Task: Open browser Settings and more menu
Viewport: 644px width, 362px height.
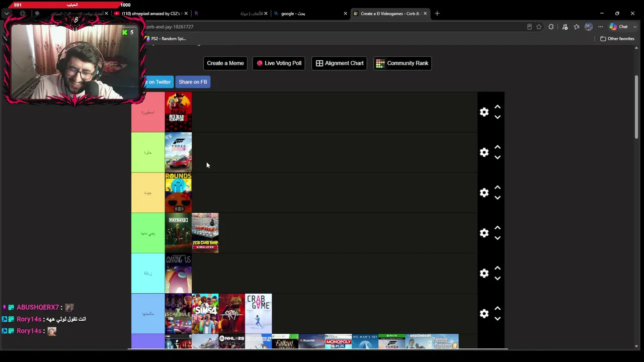Action: 600,27
